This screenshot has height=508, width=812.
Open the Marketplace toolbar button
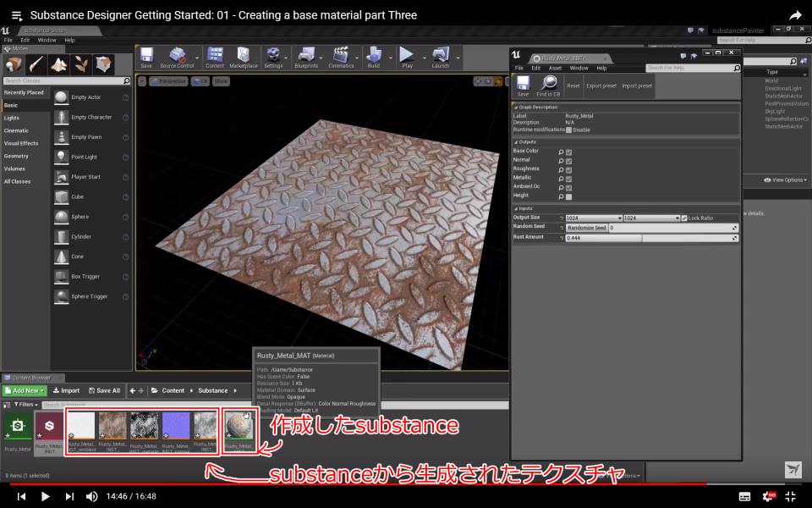coord(244,58)
